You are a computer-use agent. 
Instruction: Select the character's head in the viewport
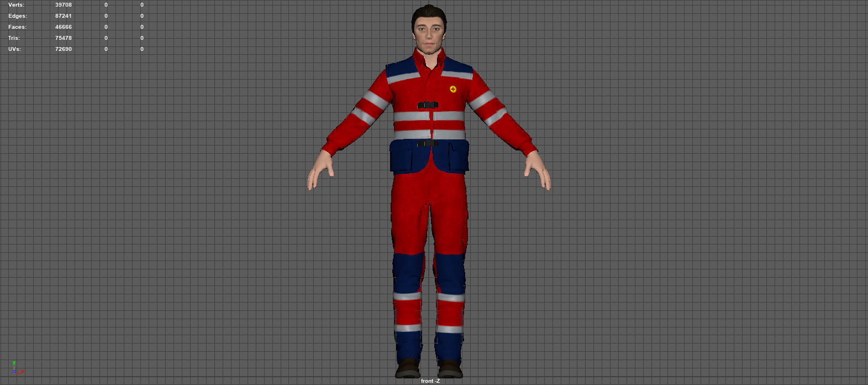(x=429, y=29)
